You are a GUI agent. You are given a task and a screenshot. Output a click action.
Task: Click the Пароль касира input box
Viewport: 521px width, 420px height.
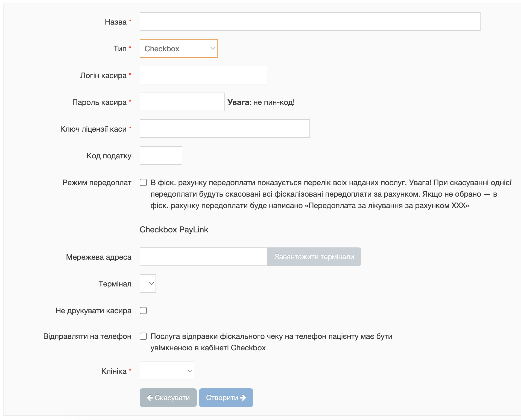182,102
